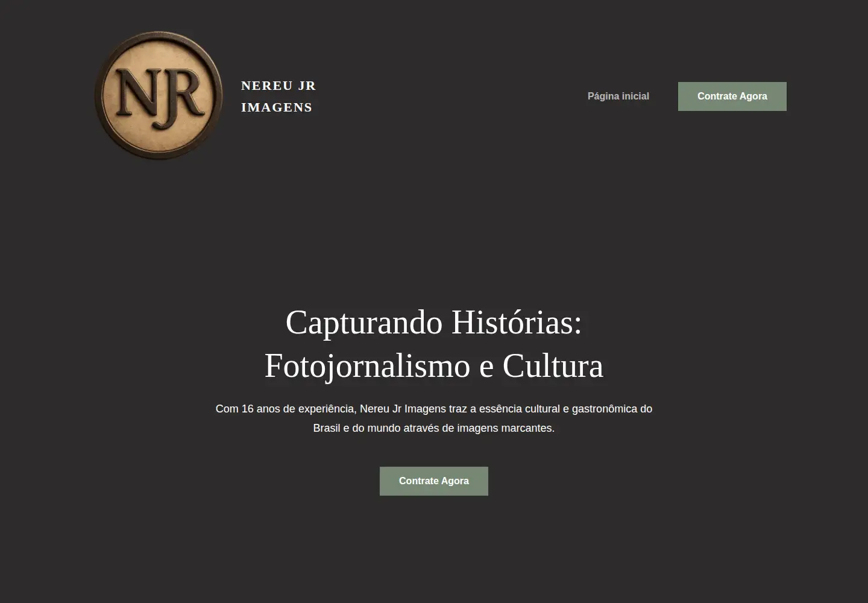Click the round NJ logo emblem
Image resolution: width=868 pixels, height=603 pixels.
pyautogui.click(x=159, y=95)
